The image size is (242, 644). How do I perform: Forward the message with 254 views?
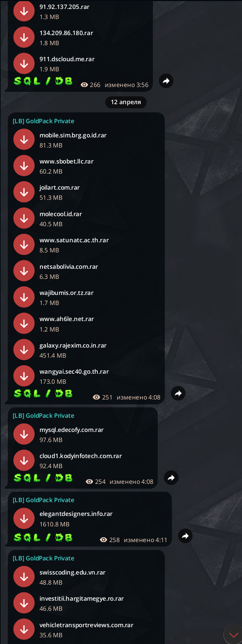tap(171, 477)
